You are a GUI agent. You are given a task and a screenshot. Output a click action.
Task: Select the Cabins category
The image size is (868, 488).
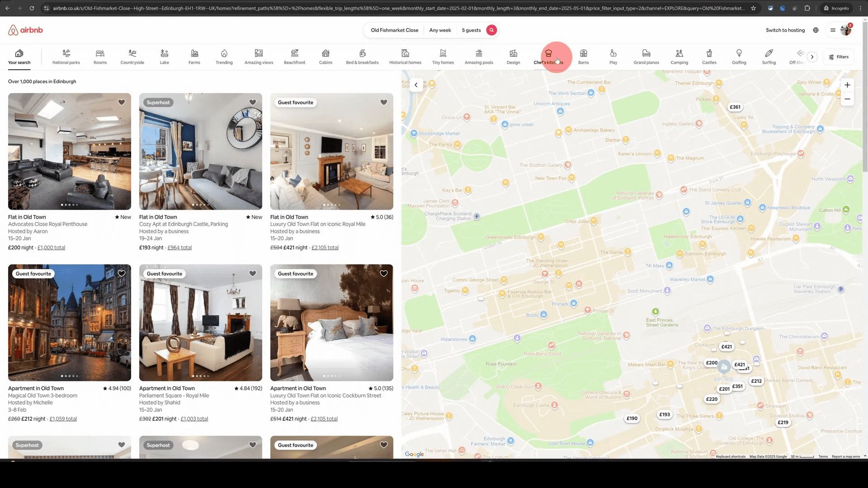pyautogui.click(x=325, y=57)
